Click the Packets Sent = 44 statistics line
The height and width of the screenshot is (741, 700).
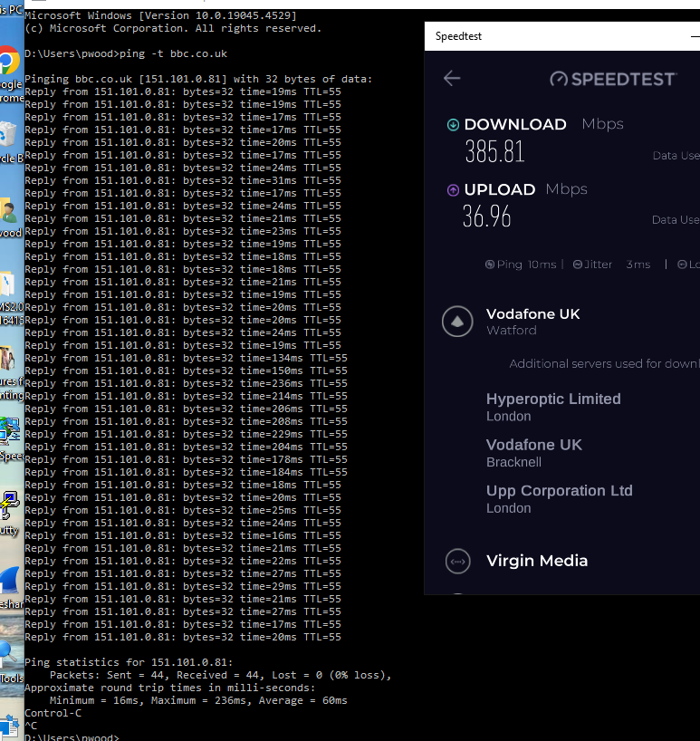pyautogui.click(x=221, y=675)
